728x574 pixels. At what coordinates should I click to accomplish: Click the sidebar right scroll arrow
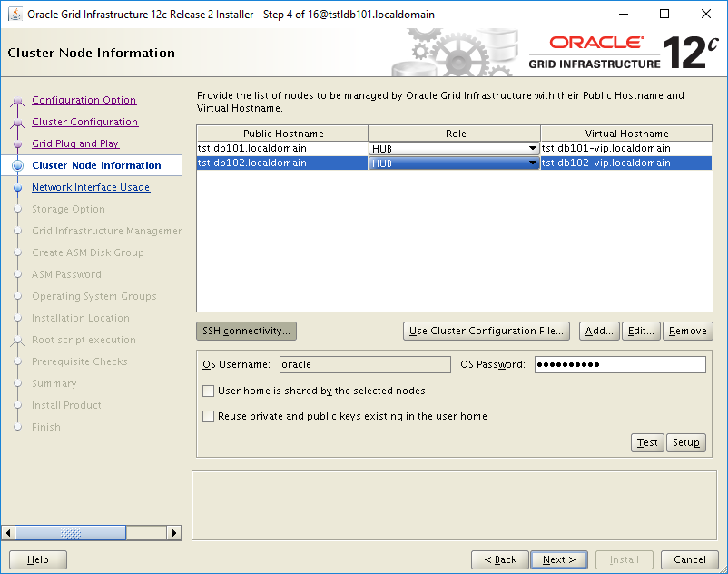tap(174, 532)
